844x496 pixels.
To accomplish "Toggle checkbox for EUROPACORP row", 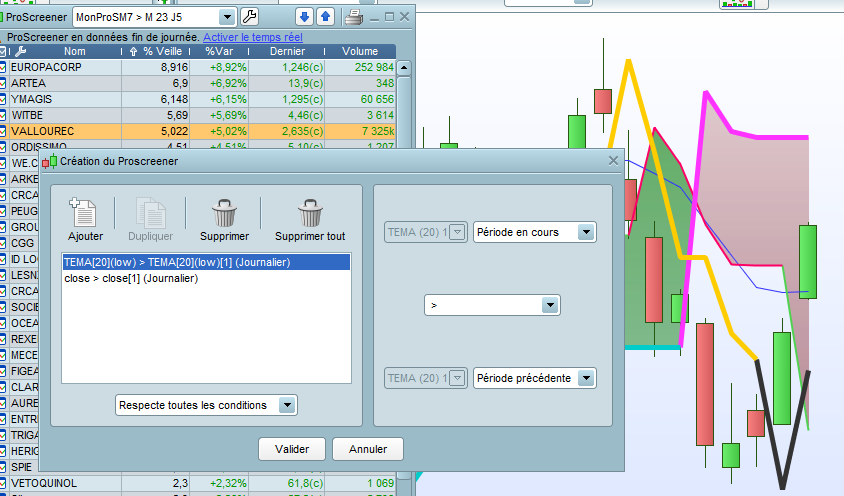I will (x=2, y=67).
